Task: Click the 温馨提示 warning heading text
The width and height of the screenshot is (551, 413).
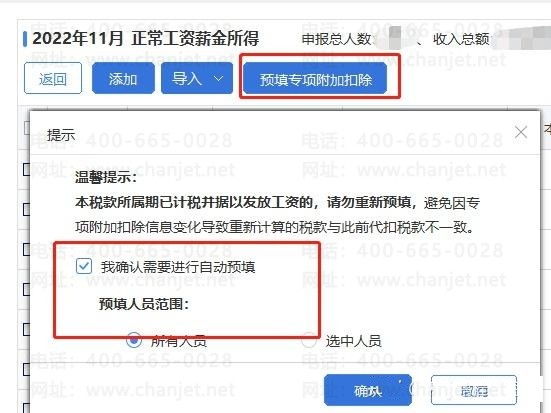Action: [x=105, y=177]
